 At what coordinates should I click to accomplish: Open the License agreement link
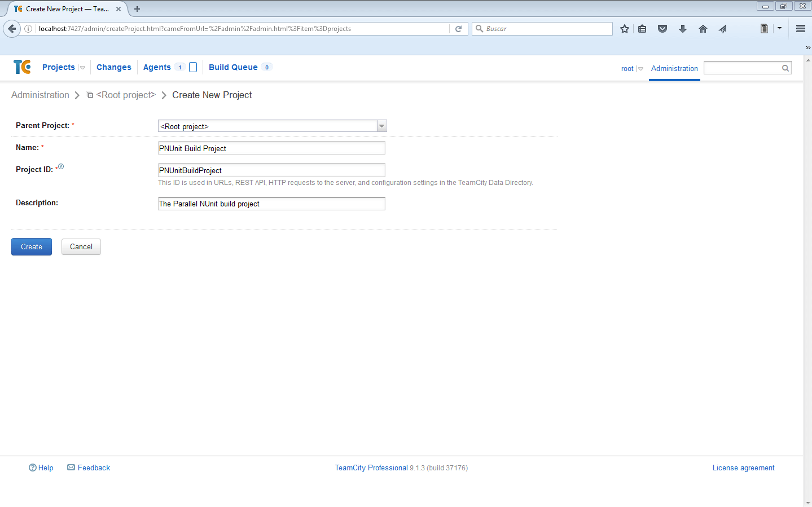(x=743, y=468)
